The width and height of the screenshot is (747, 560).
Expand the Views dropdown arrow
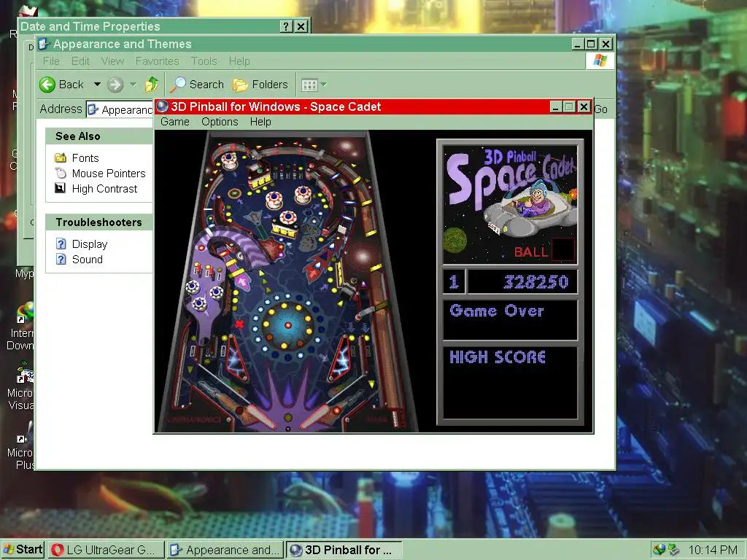[x=324, y=85]
